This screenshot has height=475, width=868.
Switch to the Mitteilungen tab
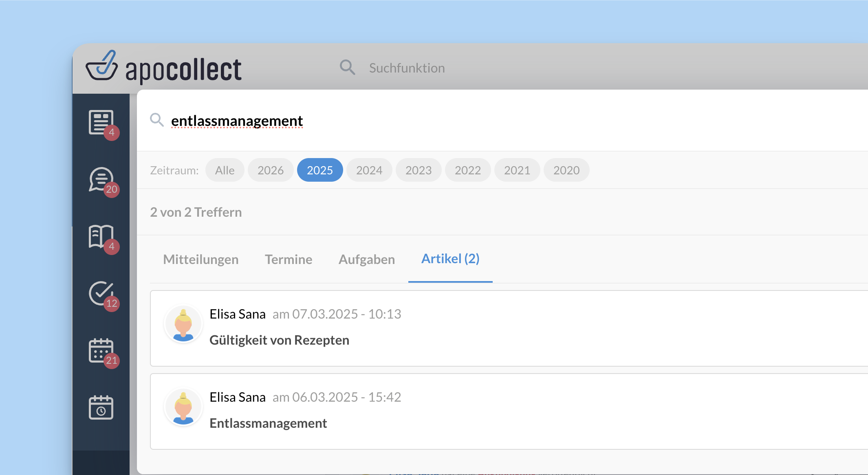[x=201, y=259]
